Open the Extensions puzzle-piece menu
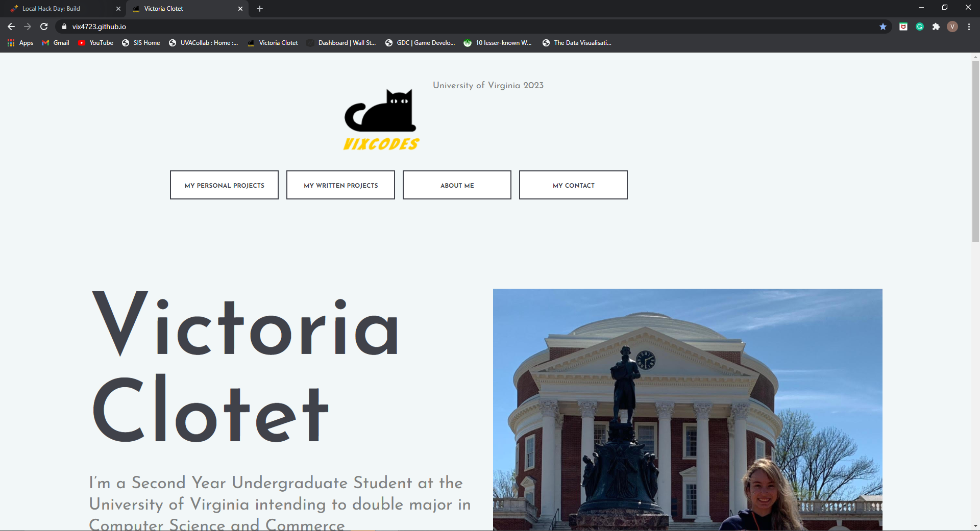Viewport: 980px width, 531px height. [x=936, y=27]
